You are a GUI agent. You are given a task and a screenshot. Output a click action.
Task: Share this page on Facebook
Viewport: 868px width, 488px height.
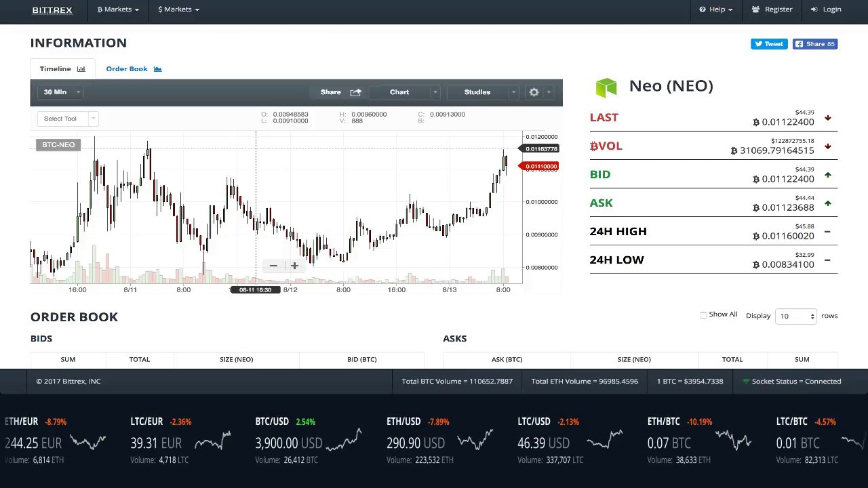pos(815,44)
